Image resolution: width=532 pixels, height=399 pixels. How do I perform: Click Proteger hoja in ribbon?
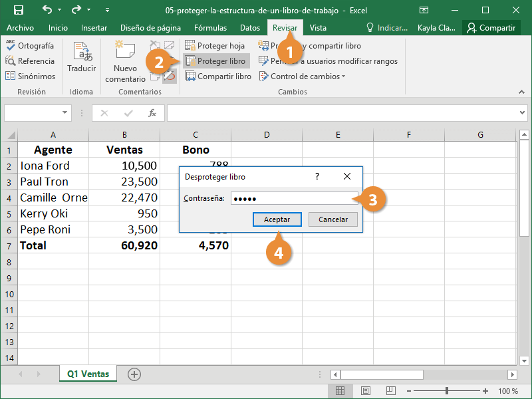(x=214, y=46)
